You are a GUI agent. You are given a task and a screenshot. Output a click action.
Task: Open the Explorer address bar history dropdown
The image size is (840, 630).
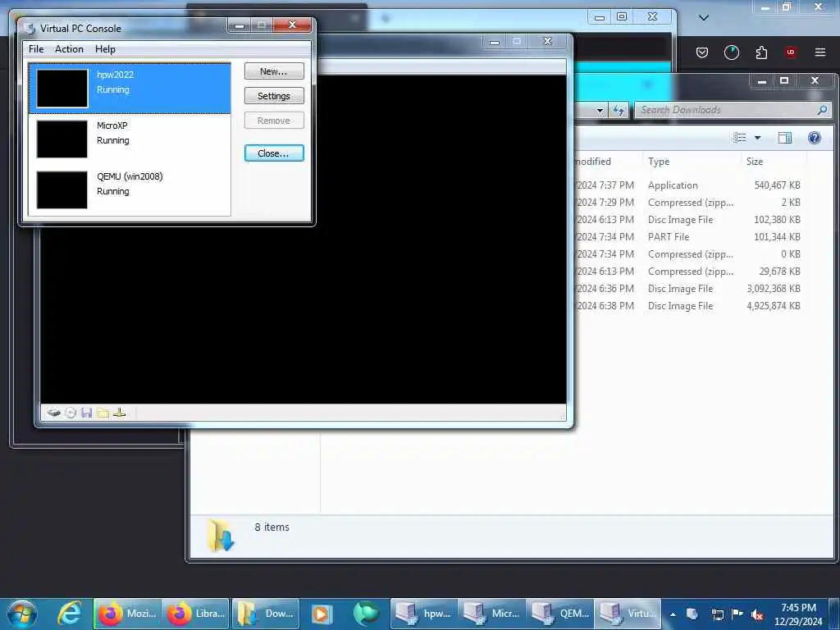600,111
